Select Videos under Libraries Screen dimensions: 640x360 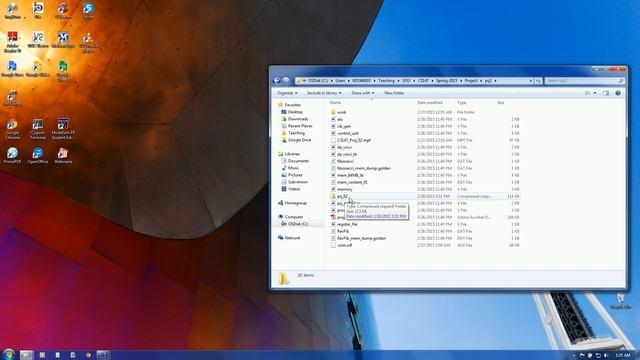coord(294,189)
